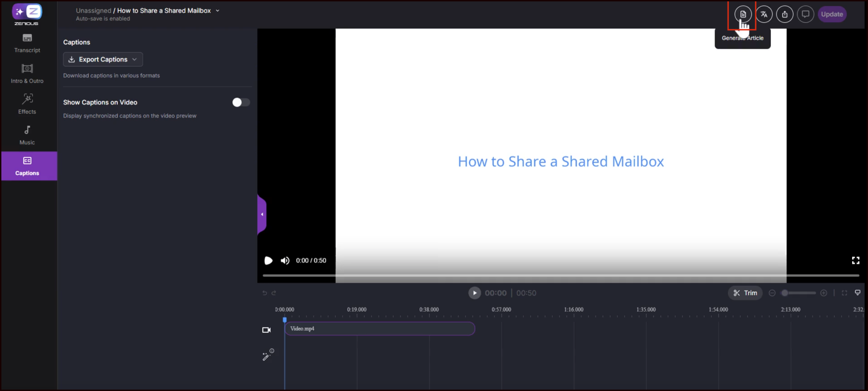The image size is (868, 391).
Task: Open the Effects sidebar tab
Action: pyautogui.click(x=27, y=104)
